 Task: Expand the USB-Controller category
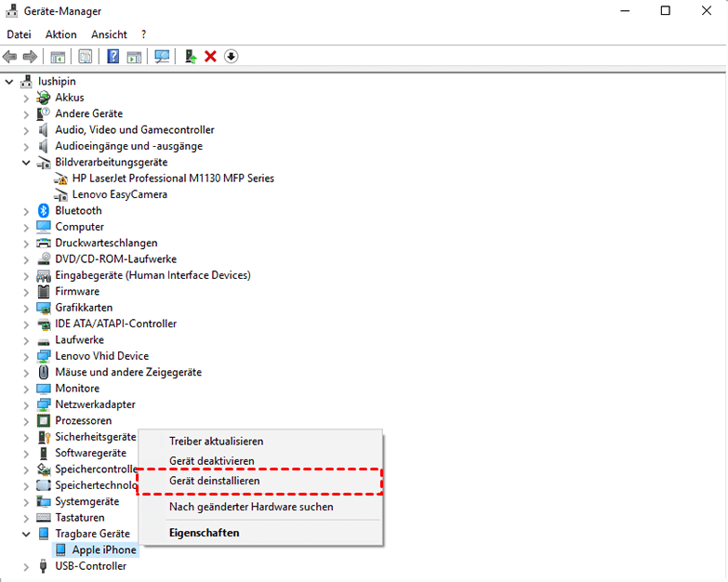pos(26,567)
